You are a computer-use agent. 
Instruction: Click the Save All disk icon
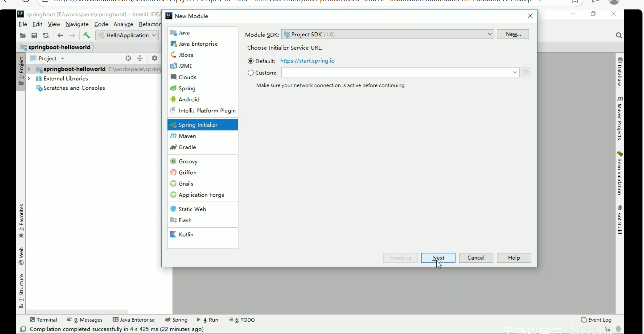(x=34, y=35)
